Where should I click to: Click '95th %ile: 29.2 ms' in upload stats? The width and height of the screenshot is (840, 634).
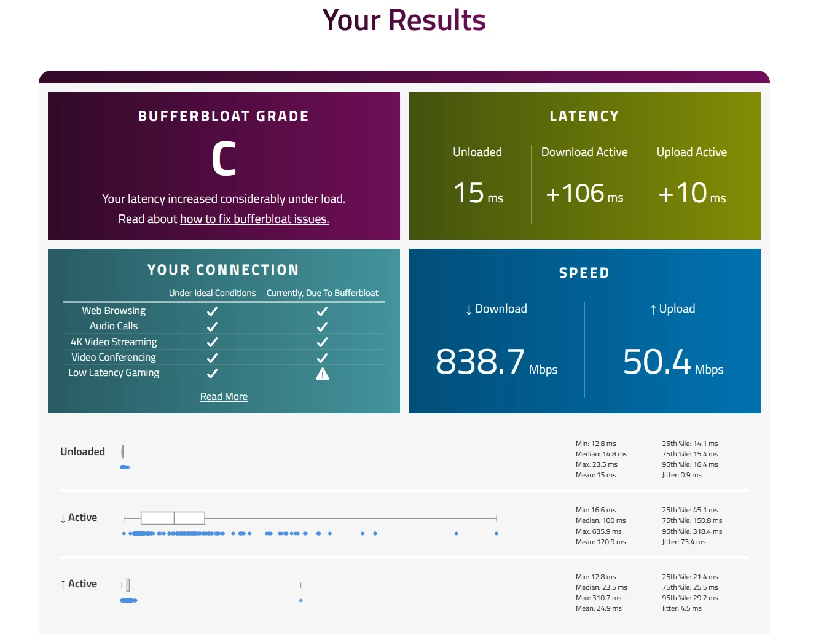[690, 598]
